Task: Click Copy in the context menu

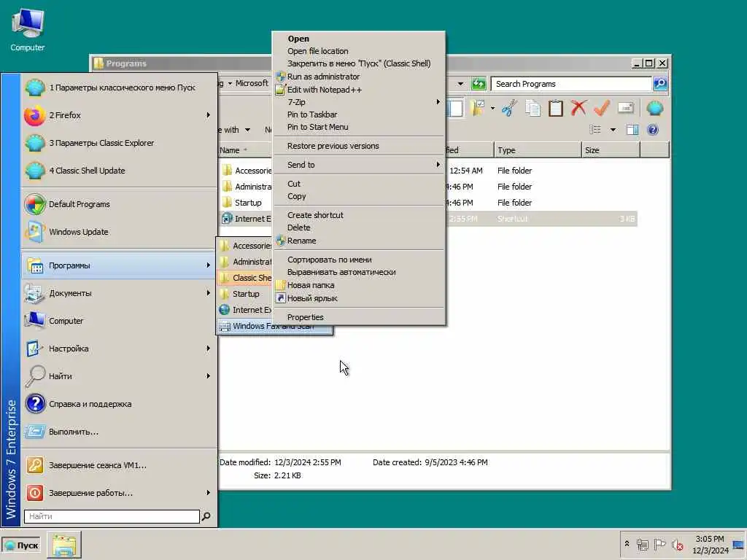Action: (x=358, y=196)
